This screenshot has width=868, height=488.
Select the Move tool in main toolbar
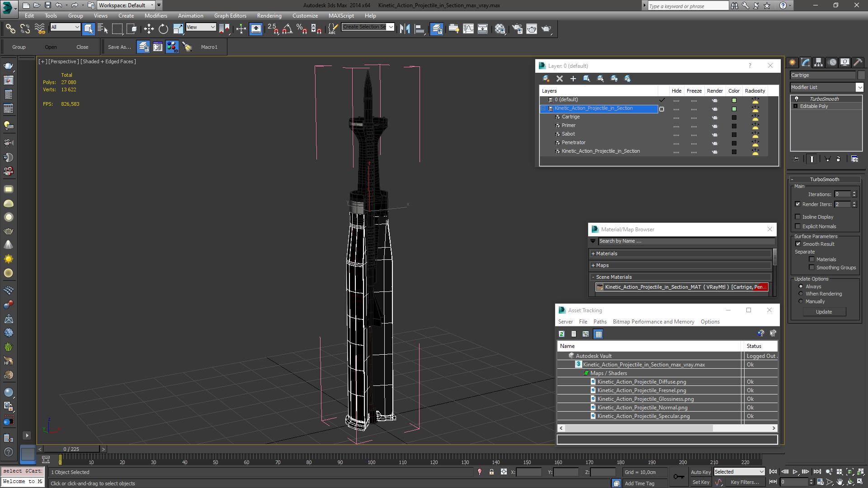tap(149, 29)
